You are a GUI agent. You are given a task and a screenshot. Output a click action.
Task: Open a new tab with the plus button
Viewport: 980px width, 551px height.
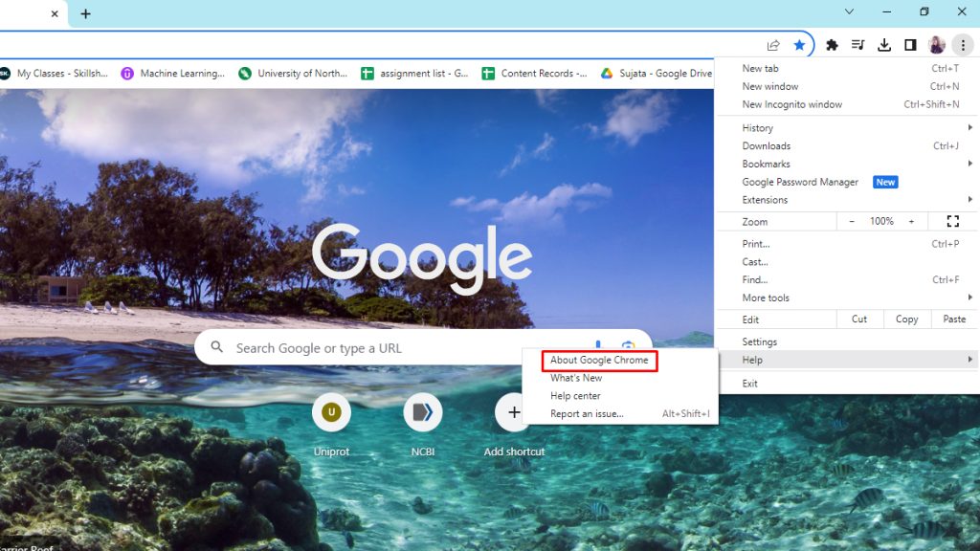click(85, 14)
